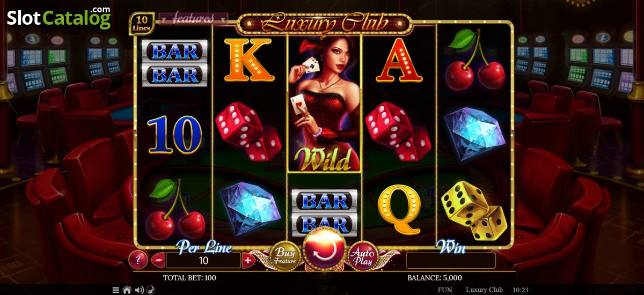Image resolution: width=644 pixels, height=295 pixels.
Task: Click the Luxury Club title banner
Action: (324, 24)
